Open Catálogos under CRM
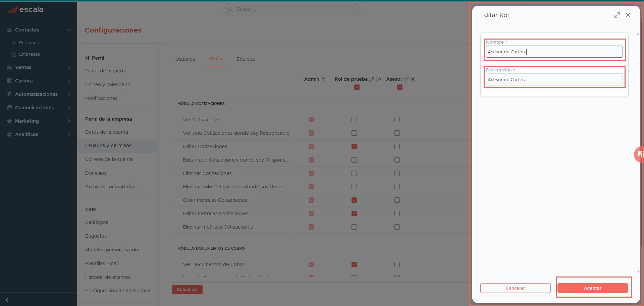 tap(97, 222)
